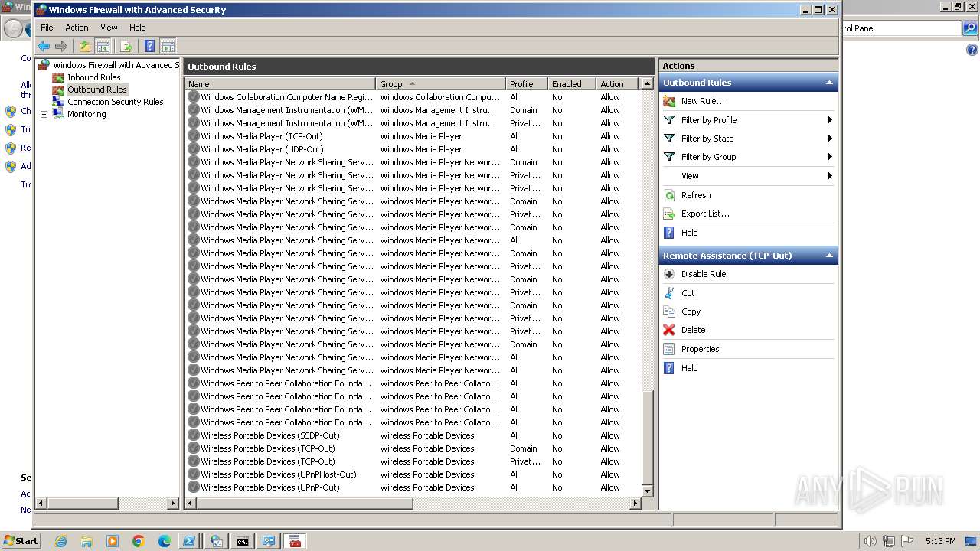Image resolution: width=980 pixels, height=551 pixels.
Task: Click the blue Help toolbar icon
Action: [149, 46]
